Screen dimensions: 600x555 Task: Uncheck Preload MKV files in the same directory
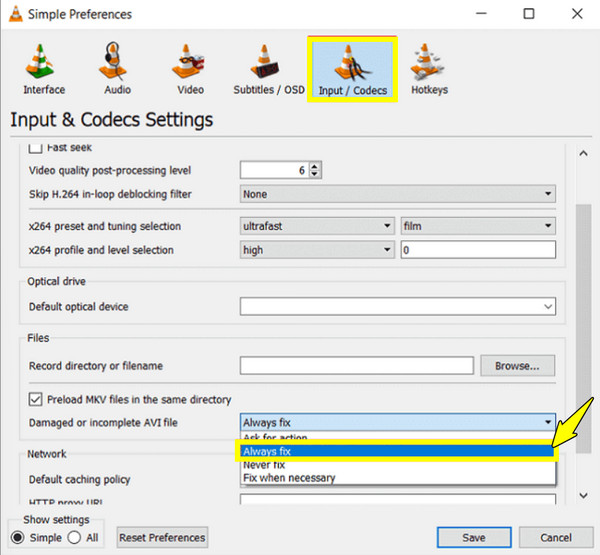(x=35, y=399)
